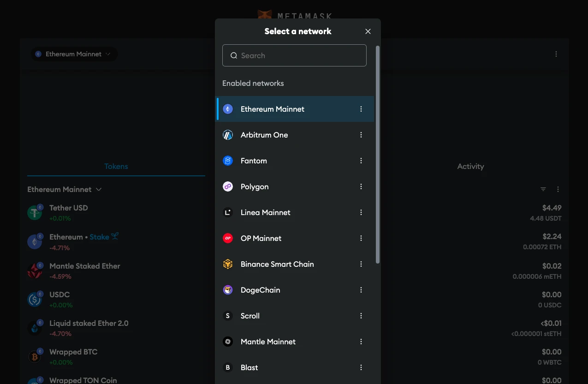Click the network list scrollbar
The width and height of the screenshot is (588, 384).
tap(378, 155)
